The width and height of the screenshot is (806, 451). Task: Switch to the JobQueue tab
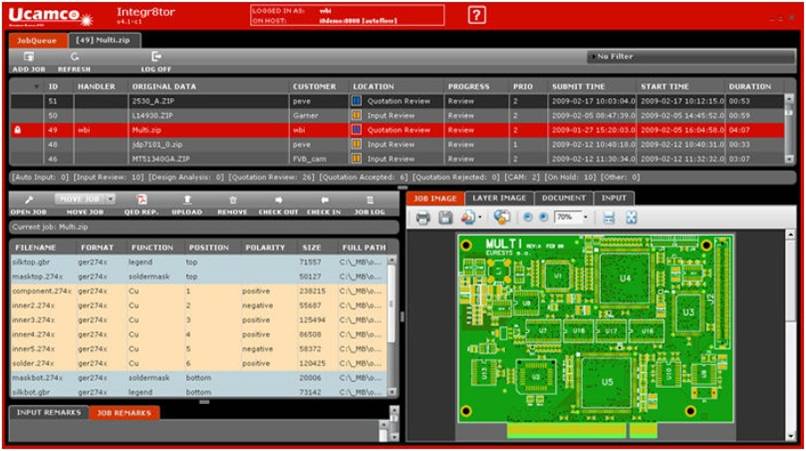tap(36, 40)
